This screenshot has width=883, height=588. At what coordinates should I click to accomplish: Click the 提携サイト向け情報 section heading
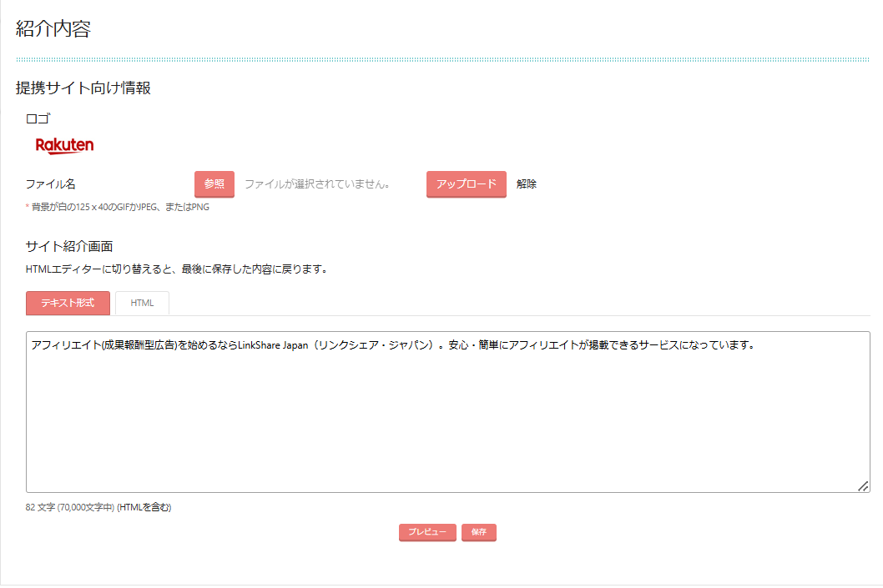[83, 88]
